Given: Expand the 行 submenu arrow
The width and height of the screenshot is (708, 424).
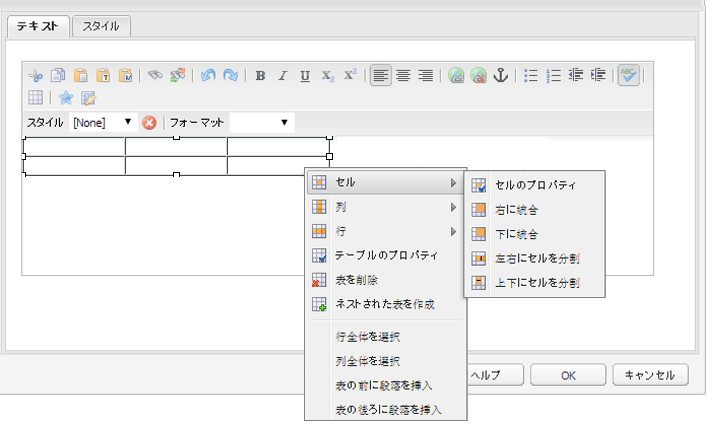Looking at the screenshot, I should [x=453, y=232].
